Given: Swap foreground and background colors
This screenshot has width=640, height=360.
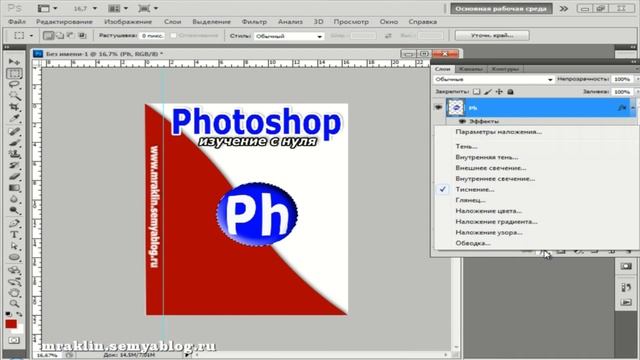Looking at the screenshot, I should coord(19,314).
